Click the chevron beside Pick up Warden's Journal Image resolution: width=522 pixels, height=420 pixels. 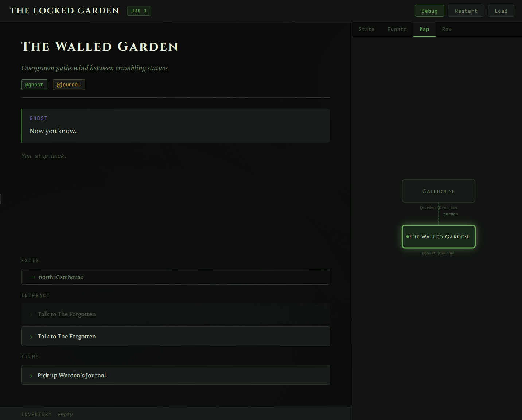(31, 376)
